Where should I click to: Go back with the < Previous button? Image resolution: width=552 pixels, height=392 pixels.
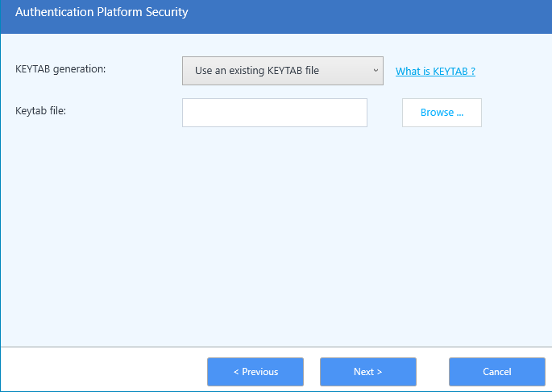255,372
